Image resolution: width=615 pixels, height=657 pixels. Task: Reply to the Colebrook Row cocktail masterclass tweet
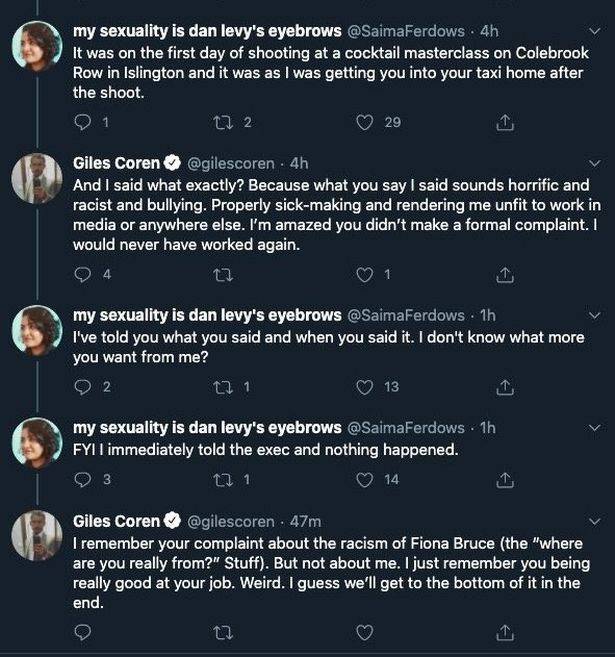pyautogui.click(x=82, y=122)
